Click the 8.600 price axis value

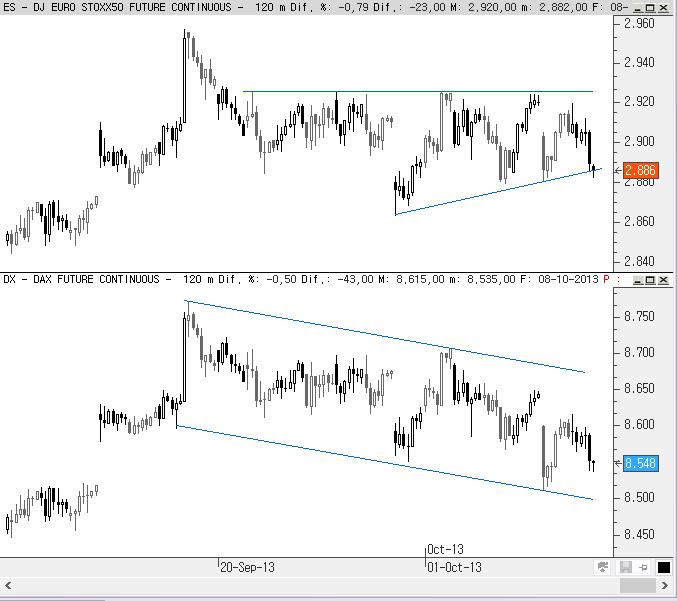point(639,424)
